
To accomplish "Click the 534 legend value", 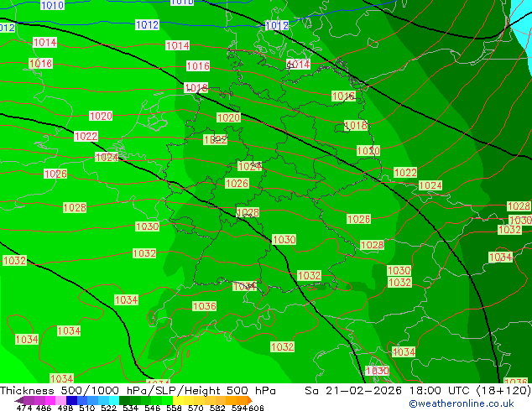I will coord(130,408).
